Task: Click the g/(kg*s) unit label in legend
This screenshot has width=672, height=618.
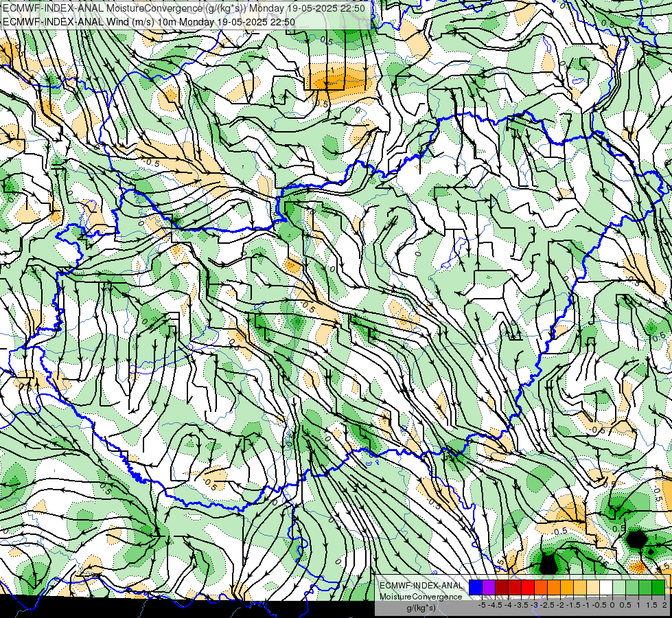Action: pyautogui.click(x=421, y=608)
